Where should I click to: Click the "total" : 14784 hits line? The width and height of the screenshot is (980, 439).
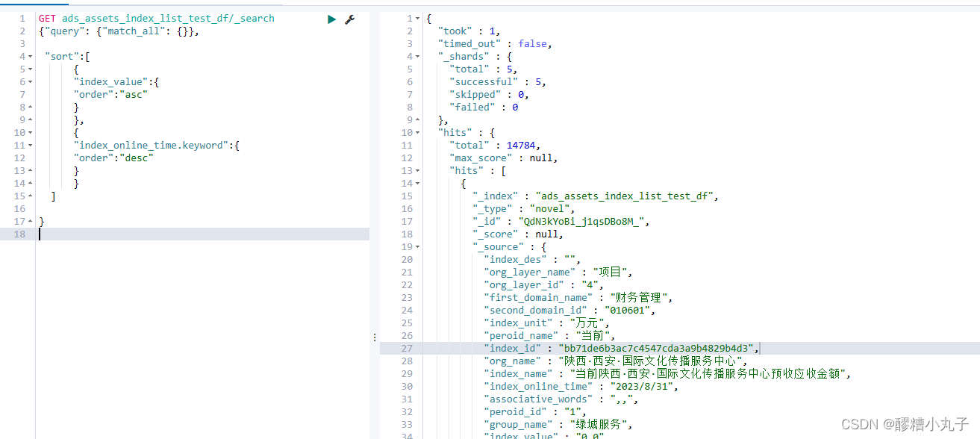point(495,146)
